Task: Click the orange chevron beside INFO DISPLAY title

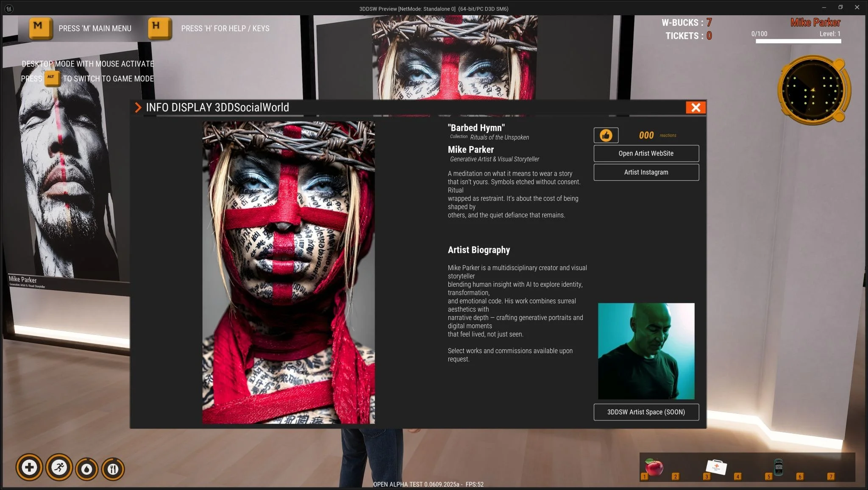Action: coord(138,108)
